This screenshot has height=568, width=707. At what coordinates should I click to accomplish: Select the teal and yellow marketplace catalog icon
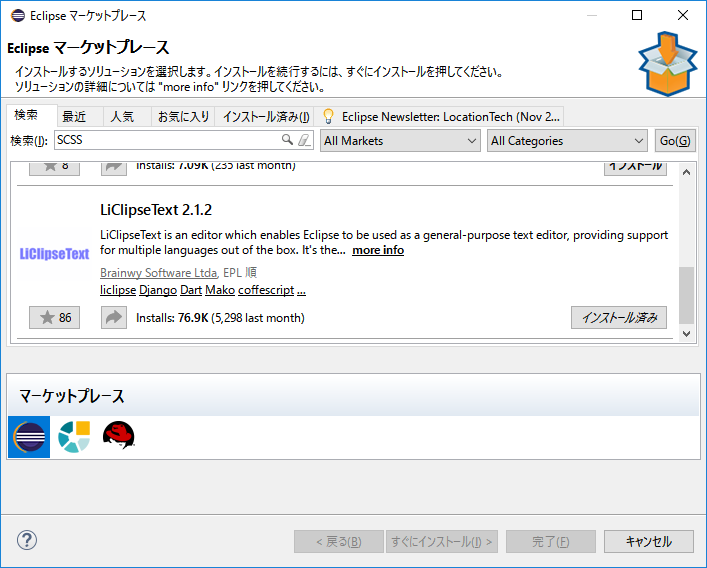click(x=74, y=437)
